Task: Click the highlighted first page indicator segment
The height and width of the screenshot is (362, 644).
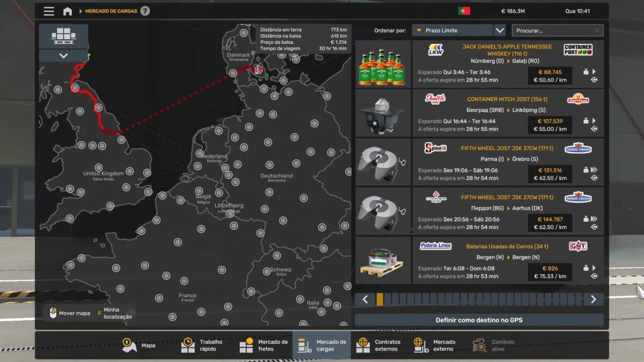Action: 380,299
